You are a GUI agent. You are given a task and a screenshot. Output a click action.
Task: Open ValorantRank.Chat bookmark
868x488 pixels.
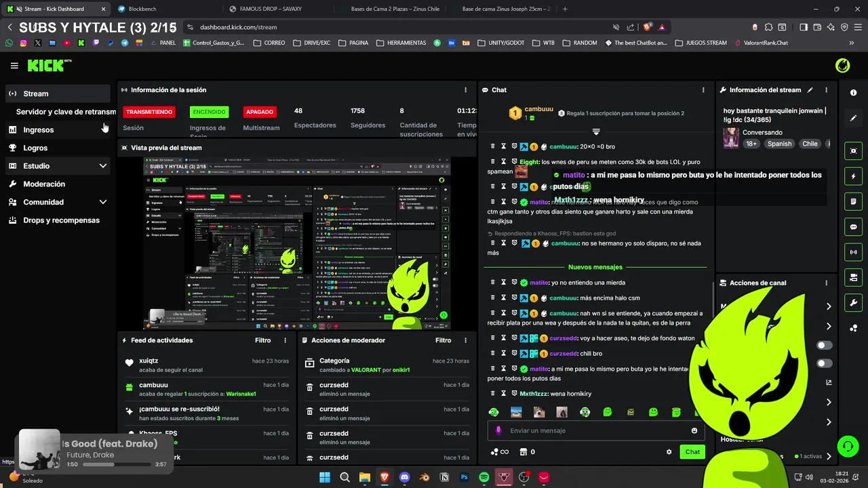(x=761, y=43)
